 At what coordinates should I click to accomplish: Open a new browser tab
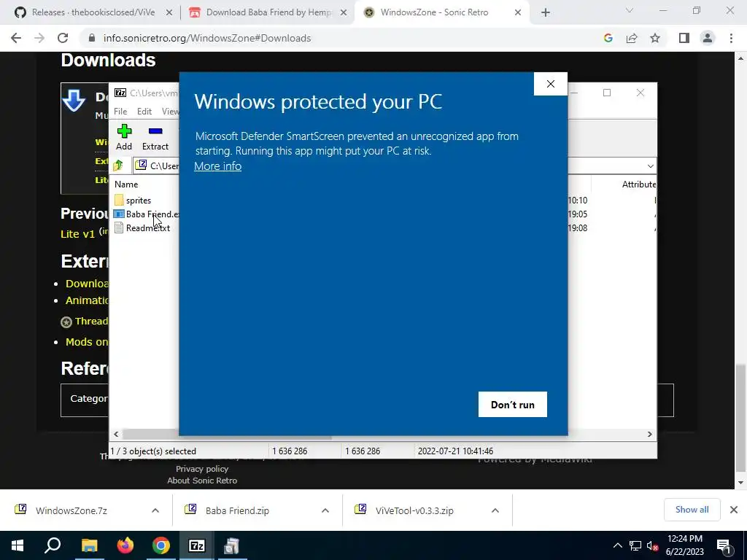tap(546, 12)
